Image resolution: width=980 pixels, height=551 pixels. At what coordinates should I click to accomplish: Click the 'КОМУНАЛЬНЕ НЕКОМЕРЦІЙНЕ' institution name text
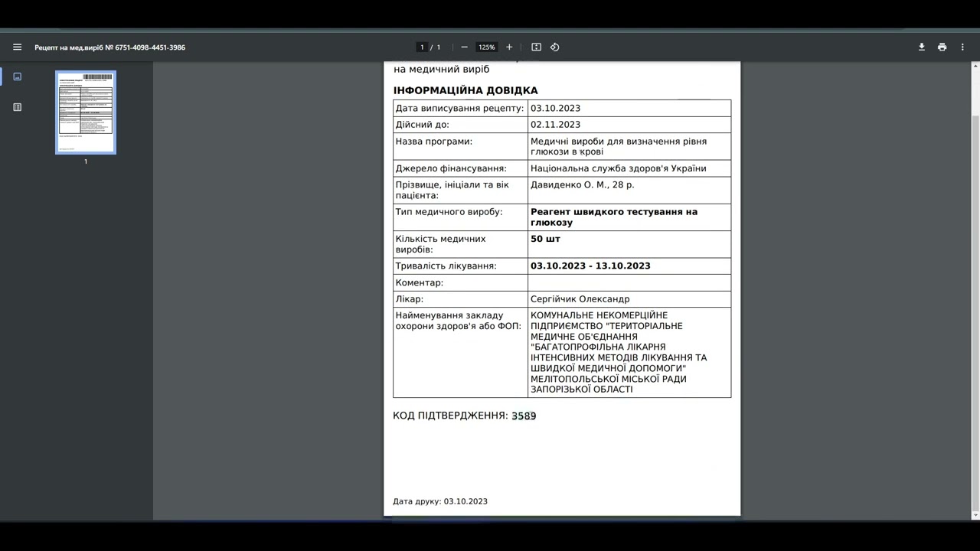point(599,315)
